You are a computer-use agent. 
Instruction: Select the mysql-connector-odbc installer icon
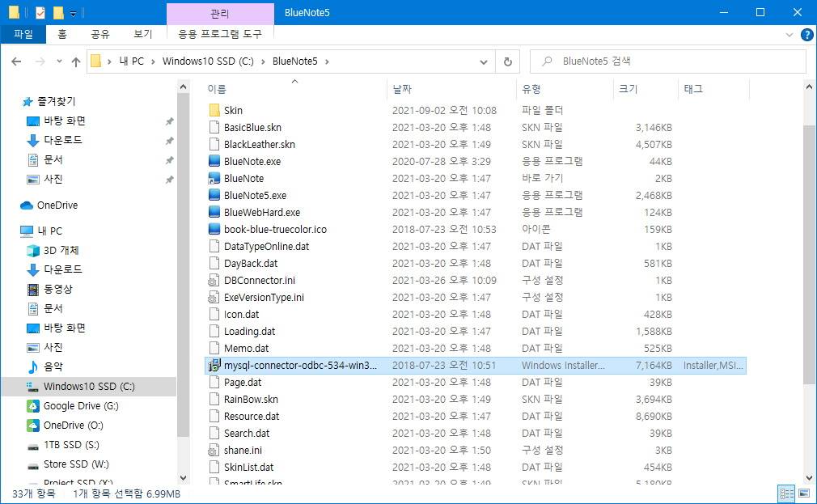coord(214,365)
